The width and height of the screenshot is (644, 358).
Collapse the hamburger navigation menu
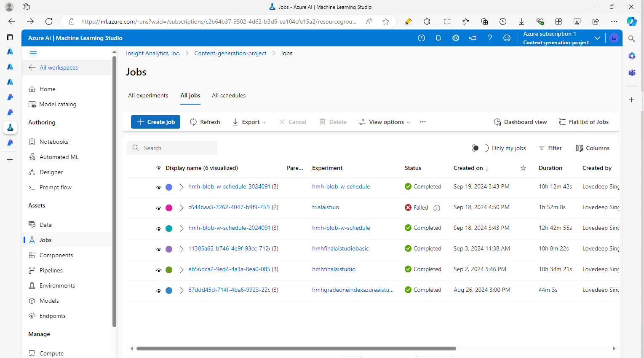(33, 53)
